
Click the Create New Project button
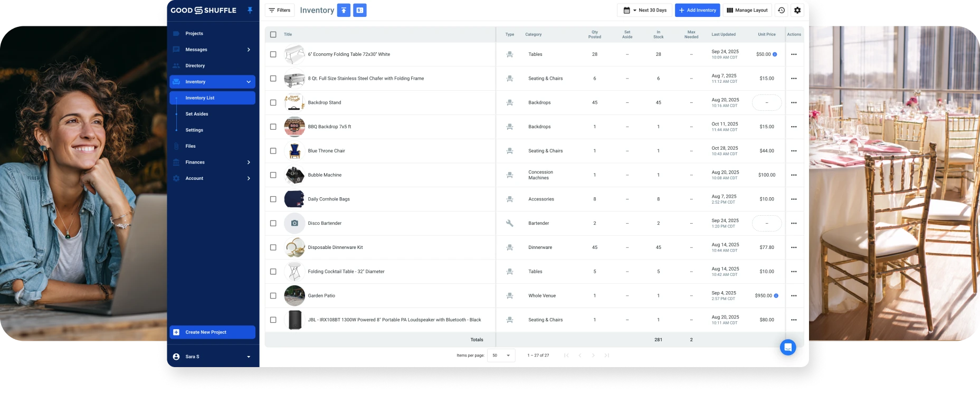(x=213, y=332)
